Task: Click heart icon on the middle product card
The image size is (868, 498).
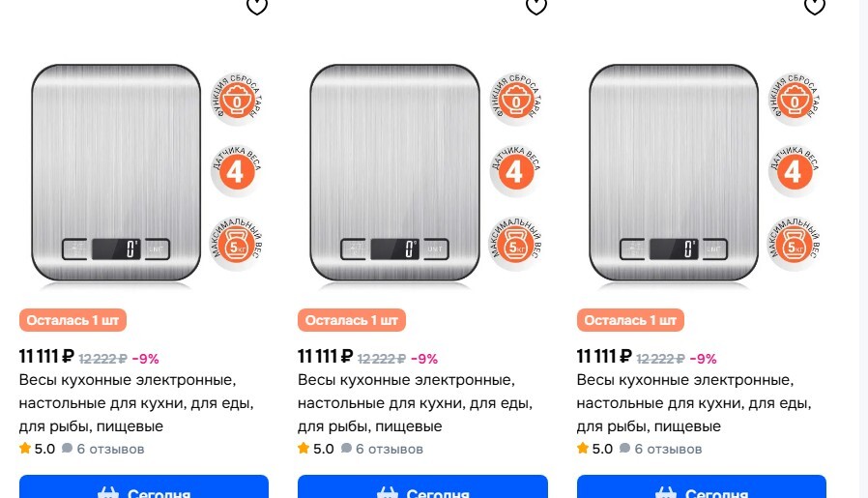Action: pos(535,6)
